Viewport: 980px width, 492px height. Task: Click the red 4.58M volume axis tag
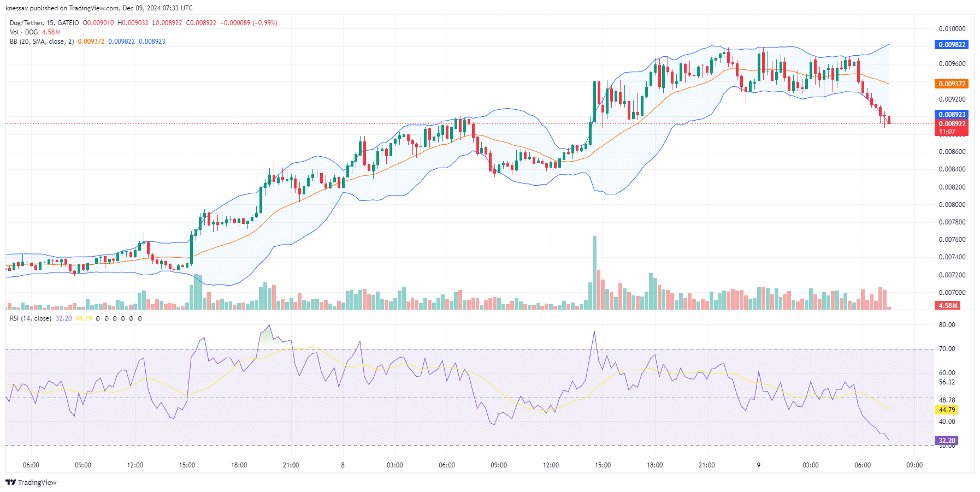tap(948, 306)
